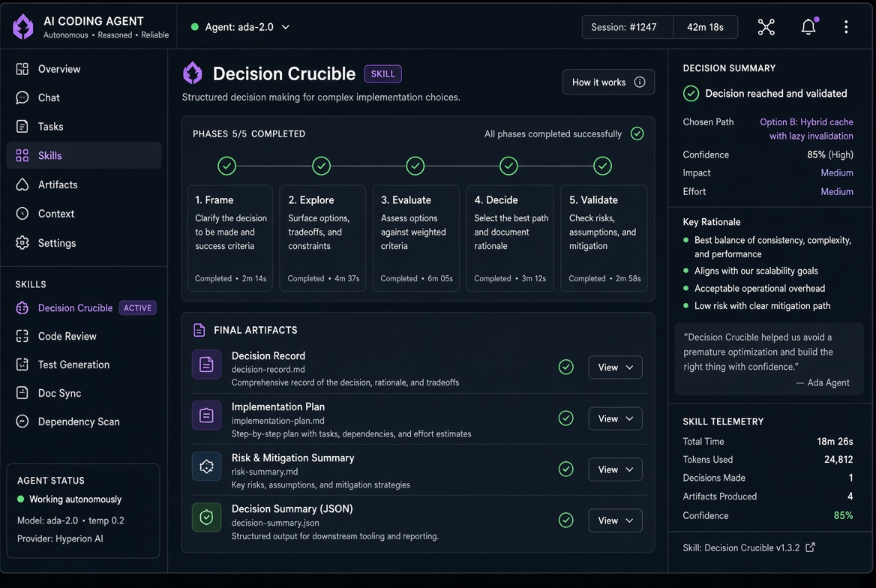
Task: Click the Test Generation icon
Action: coord(22,364)
